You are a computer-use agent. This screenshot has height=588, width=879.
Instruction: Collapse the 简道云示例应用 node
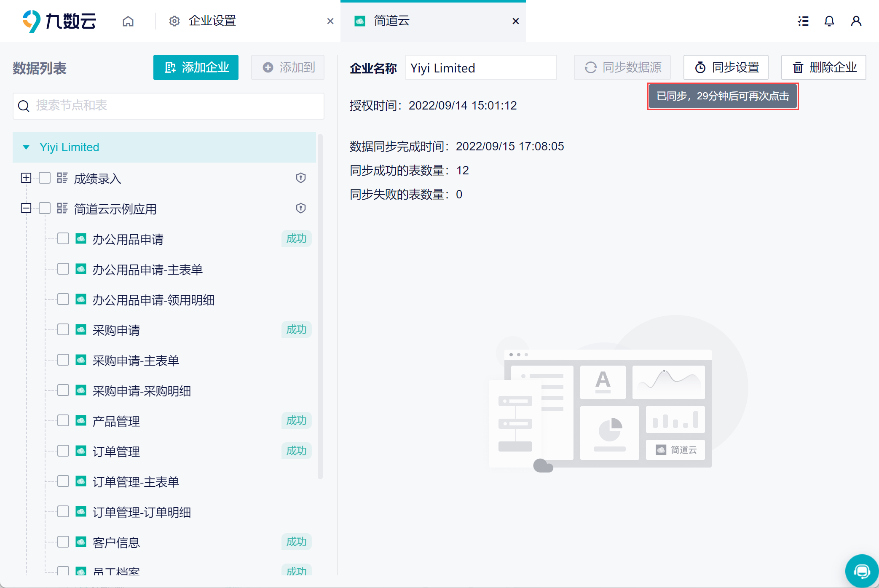tap(26, 208)
